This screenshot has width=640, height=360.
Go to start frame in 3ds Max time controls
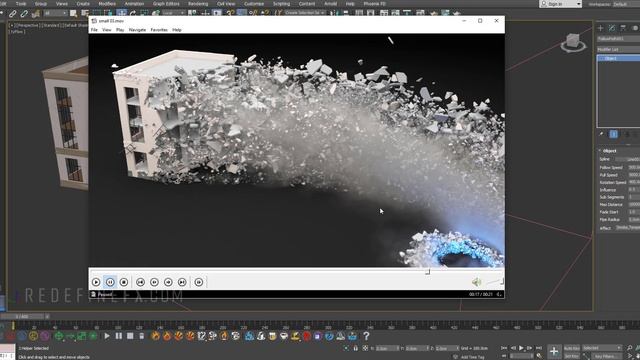pos(504,348)
